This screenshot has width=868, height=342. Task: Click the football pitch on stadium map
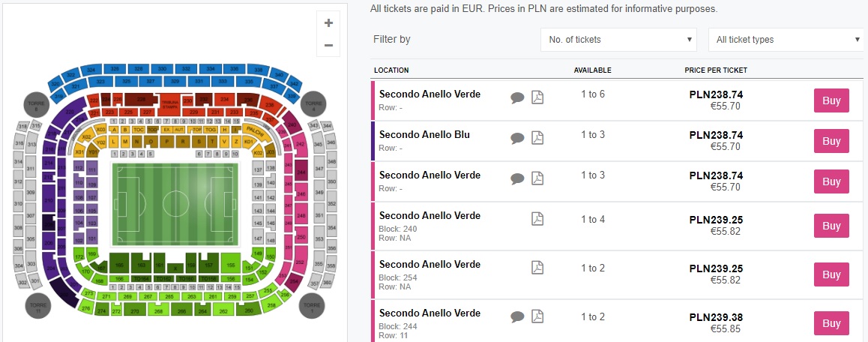pos(175,202)
